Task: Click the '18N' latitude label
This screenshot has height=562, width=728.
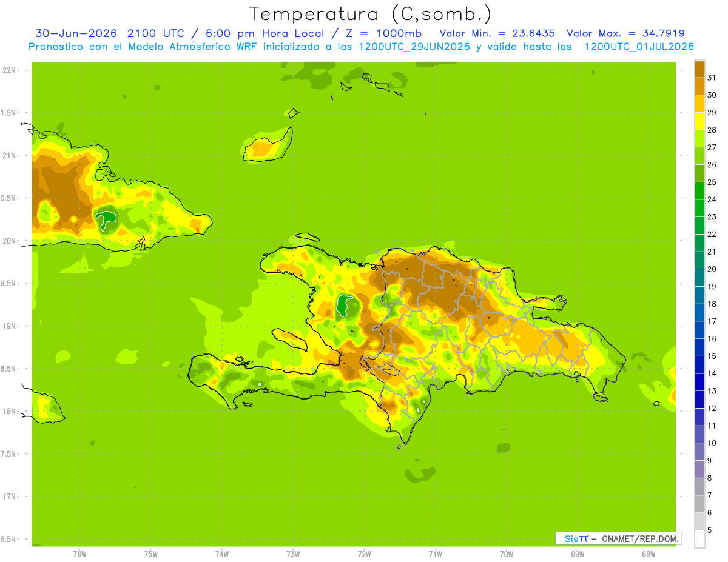Action: (x=10, y=411)
